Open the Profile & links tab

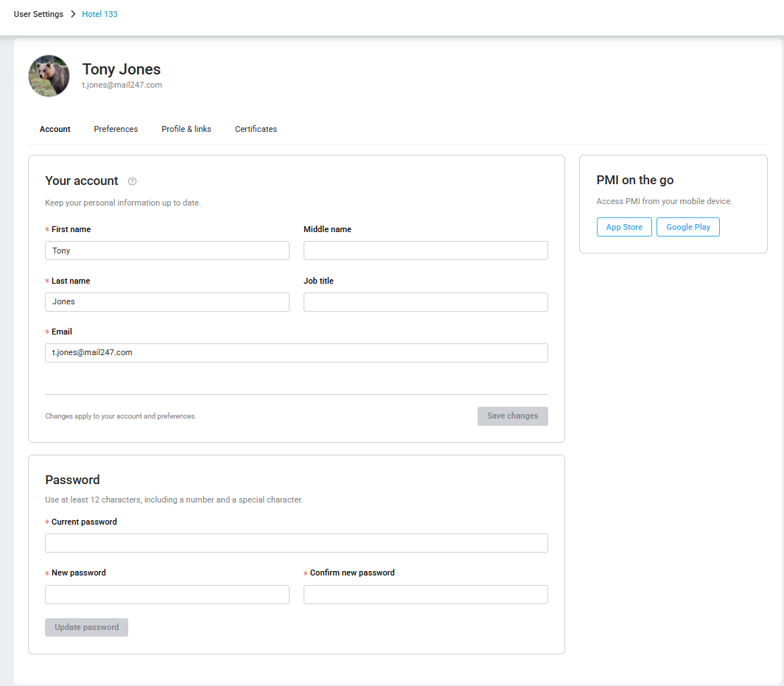[x=186, y=129]
